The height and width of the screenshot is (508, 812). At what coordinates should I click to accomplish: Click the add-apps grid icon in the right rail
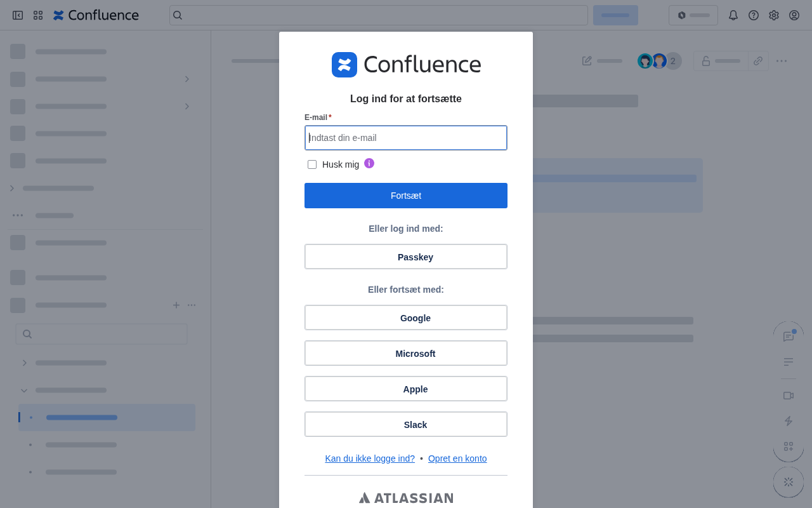click(789, 446)
